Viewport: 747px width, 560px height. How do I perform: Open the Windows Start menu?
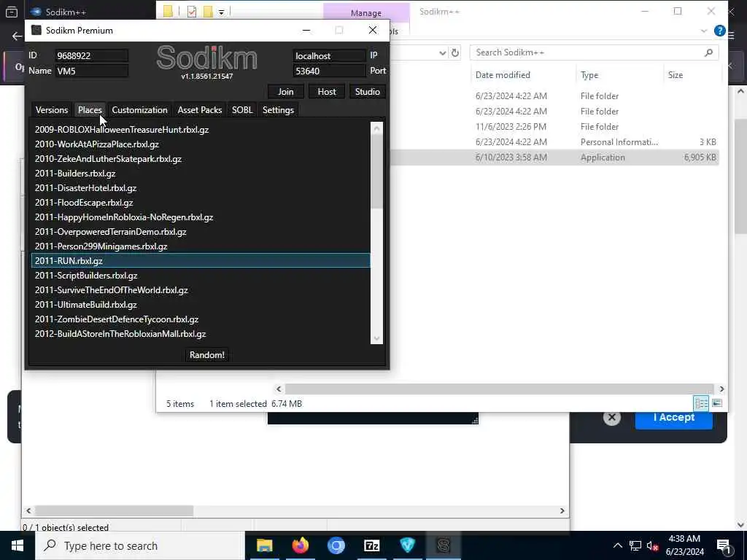(x=18, y=545)
